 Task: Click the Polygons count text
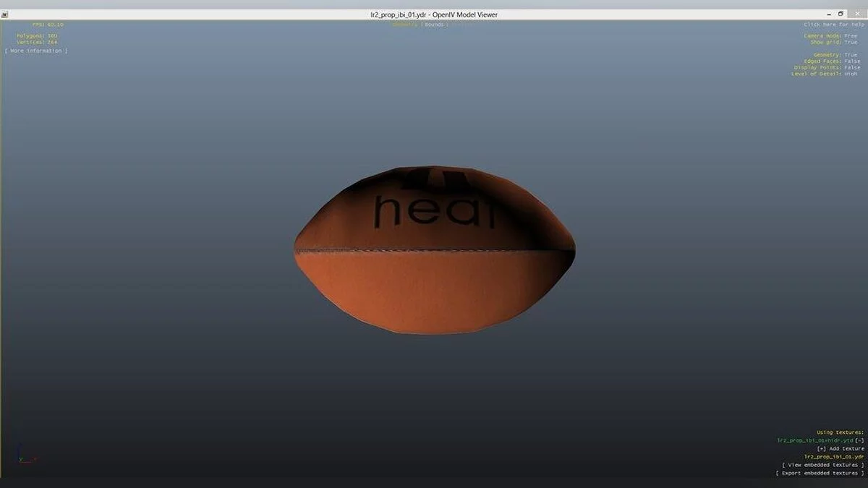(x=37, y=35)
